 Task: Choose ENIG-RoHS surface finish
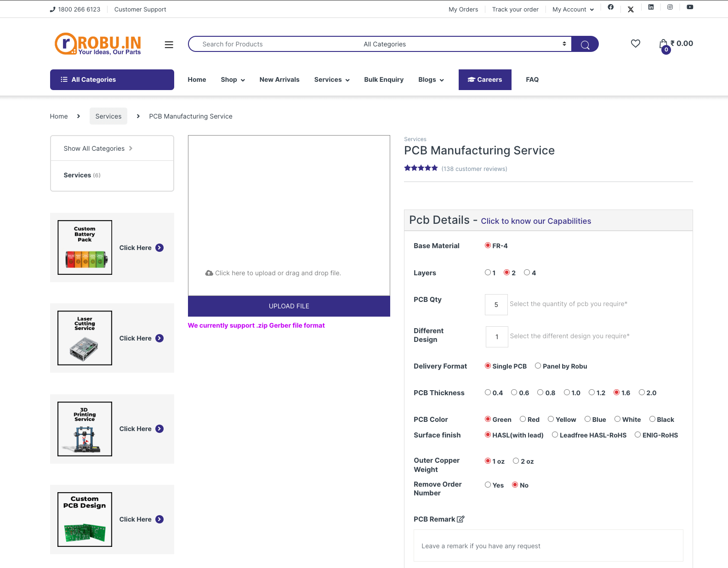pyautogui.click(x=637, y=435)
